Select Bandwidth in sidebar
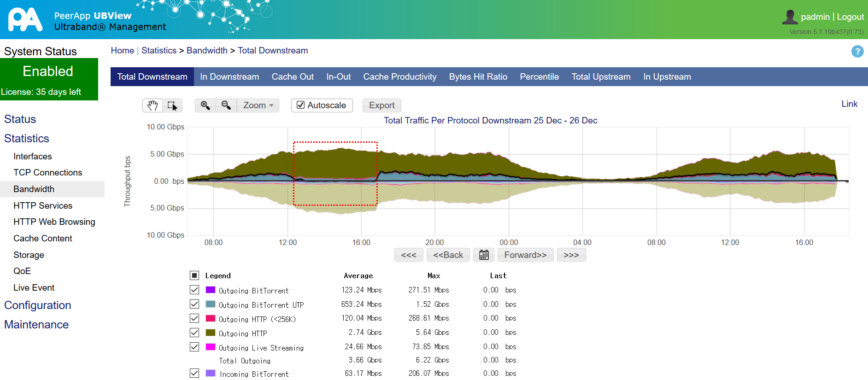This screenshot has width=868, height=380. [52, 189]
